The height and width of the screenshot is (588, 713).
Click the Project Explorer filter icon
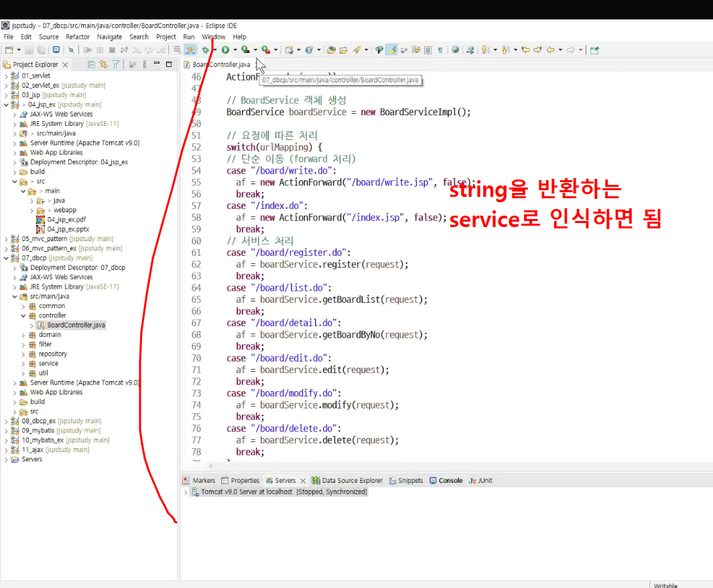click(x=115, y=64)
